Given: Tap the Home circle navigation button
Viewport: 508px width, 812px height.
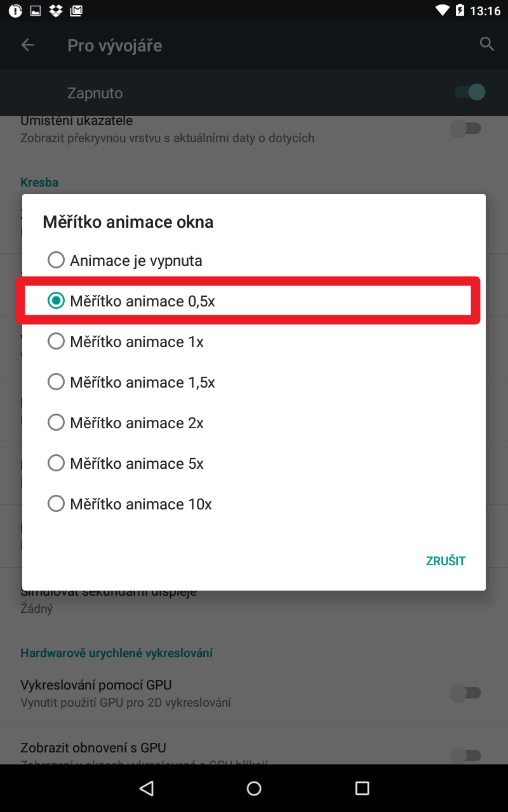Looking at the screenshot, I should [254, 788].
